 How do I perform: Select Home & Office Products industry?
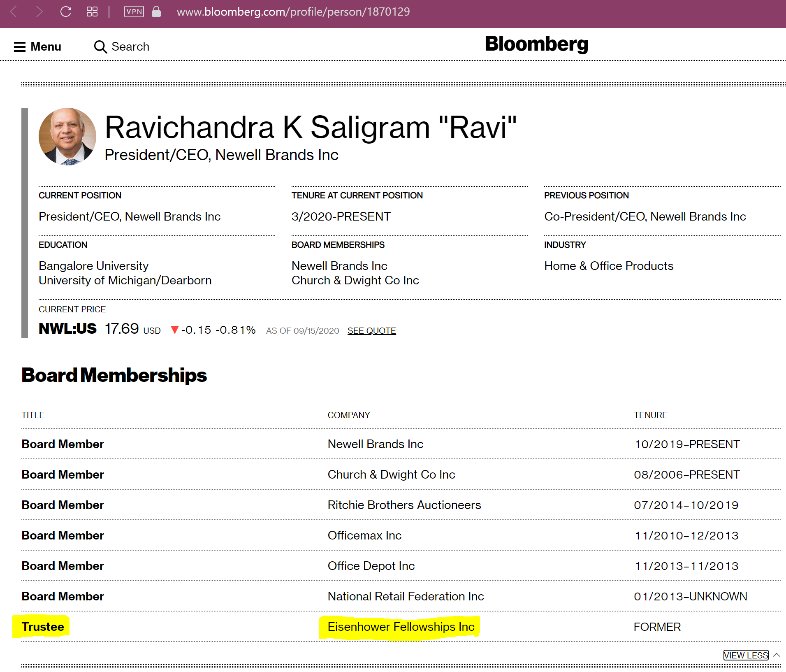609,266
